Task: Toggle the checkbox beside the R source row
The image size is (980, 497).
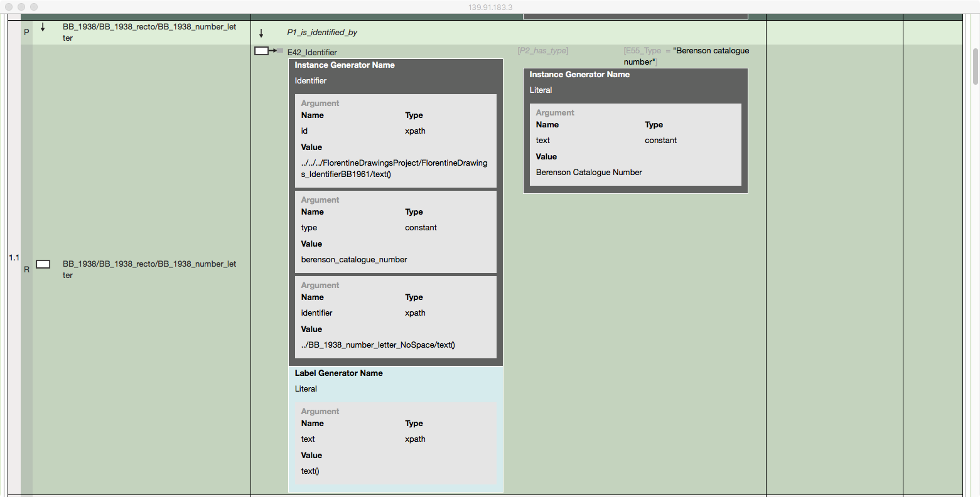Action: [x=43, y=264]
